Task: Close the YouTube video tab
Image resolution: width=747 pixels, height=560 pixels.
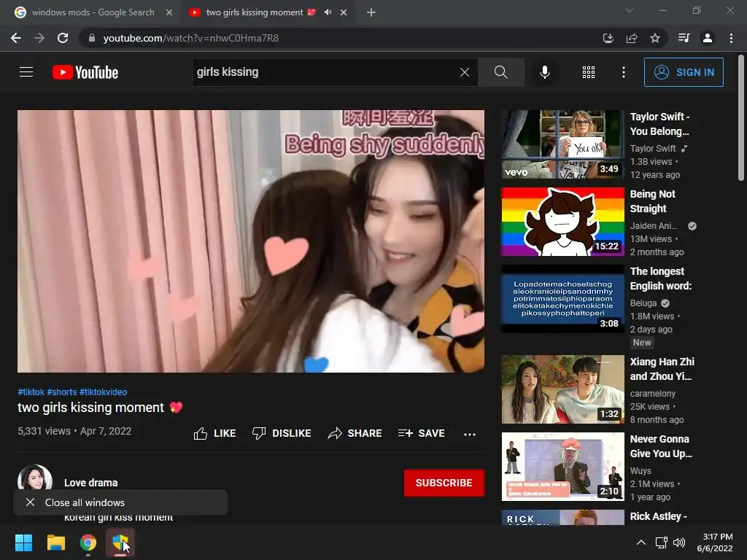Action: pos(344,12)
